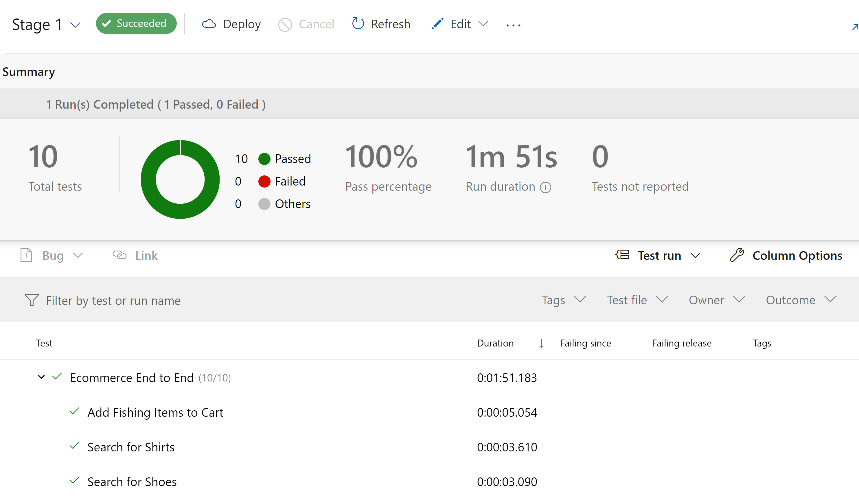Click the Succeeded status badge
This screenshot has width=859, height=504.
tap(136, 23)
